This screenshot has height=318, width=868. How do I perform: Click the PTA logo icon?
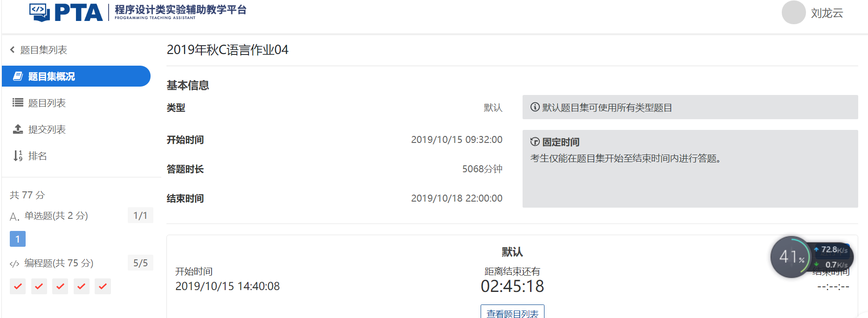[x=40, y=12]
